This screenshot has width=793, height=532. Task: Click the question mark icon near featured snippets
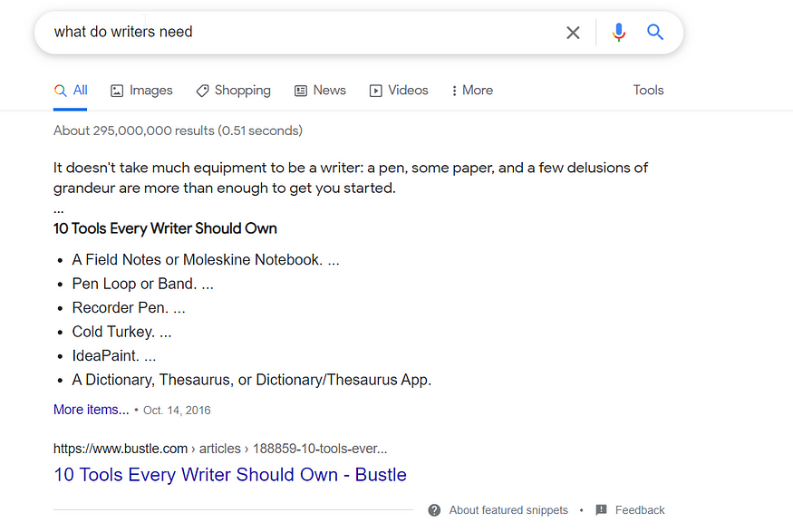[435, 510]
